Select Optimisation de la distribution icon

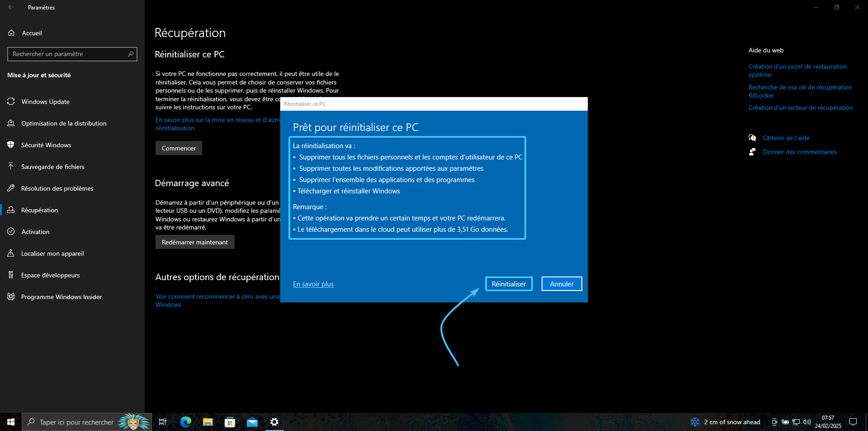[11, 123]
